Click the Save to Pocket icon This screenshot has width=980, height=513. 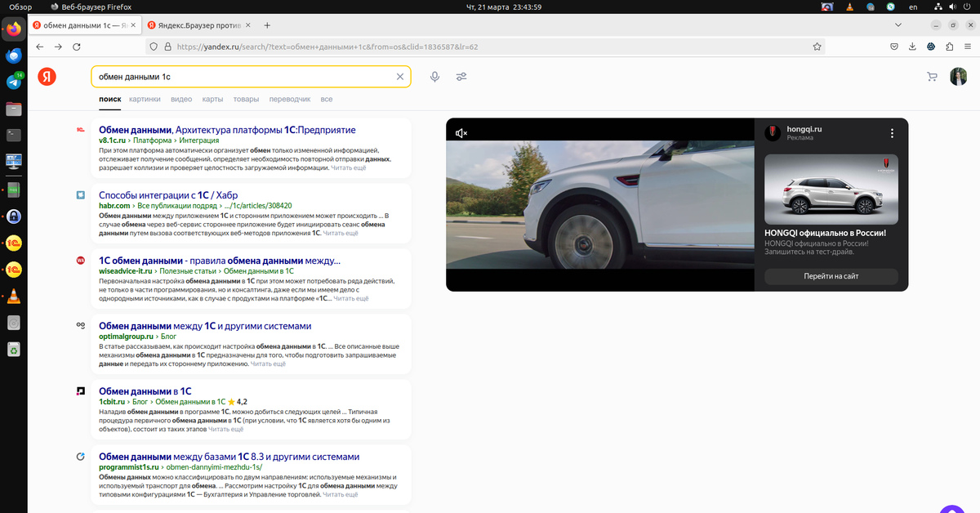pyautogui.click(x=894, y=47)
